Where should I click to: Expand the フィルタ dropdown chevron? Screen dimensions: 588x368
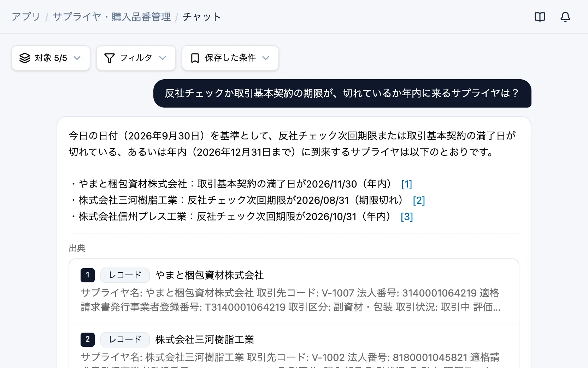[163, 58]
